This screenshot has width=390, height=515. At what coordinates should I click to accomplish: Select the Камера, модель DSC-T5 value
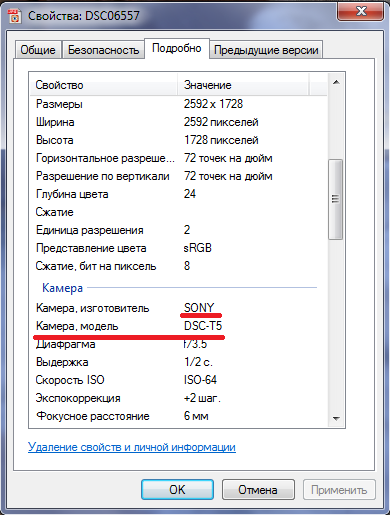click(x=203, y=326)
